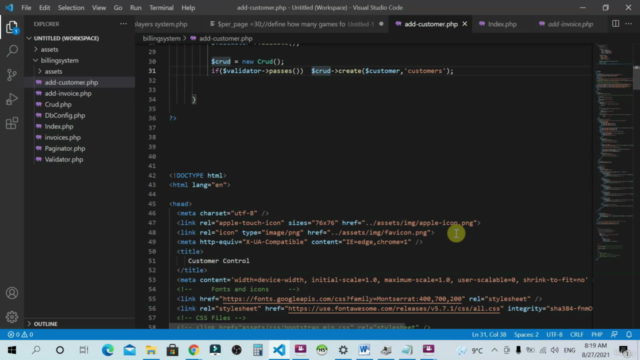Expand the top-level assets folder
The height and width of the screenshot is (360, 640).
49,49
